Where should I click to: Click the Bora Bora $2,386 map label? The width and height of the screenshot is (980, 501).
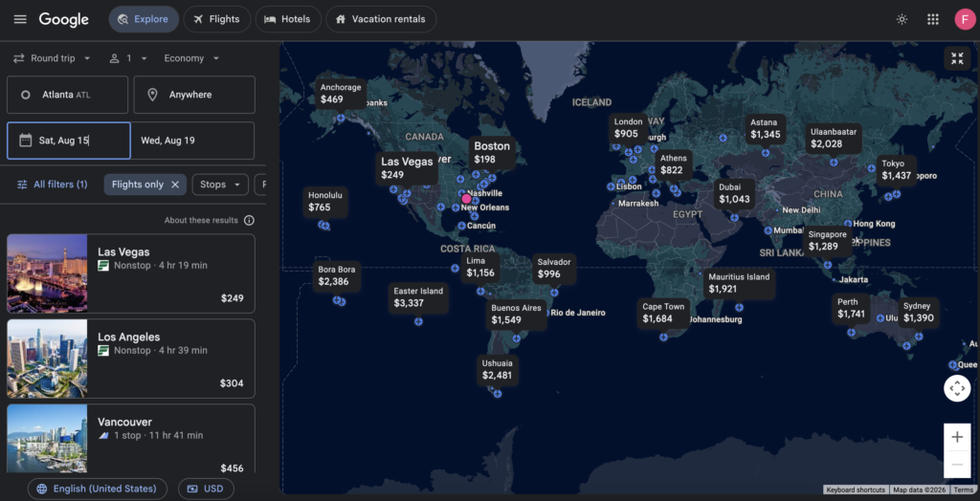tap(337, 276)
